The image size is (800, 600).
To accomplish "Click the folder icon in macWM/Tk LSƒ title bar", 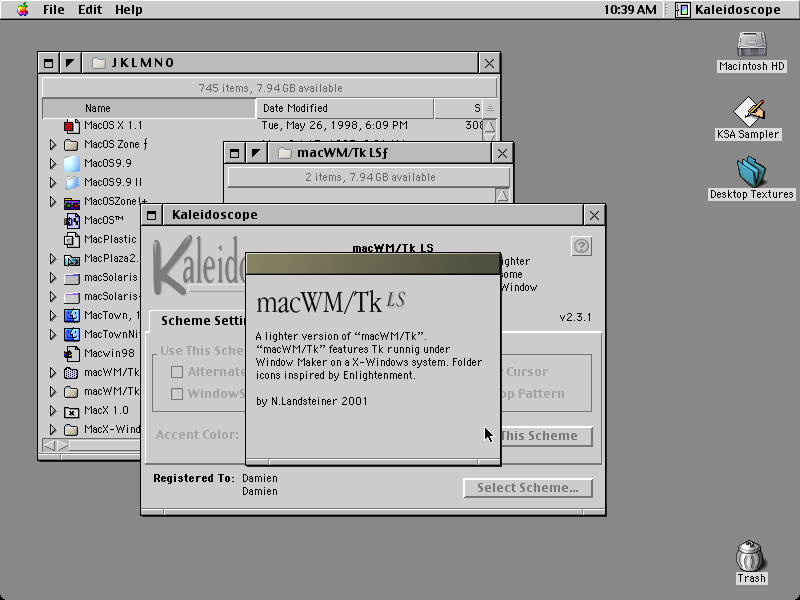I will pyautogui.click(x=284, y=153).
